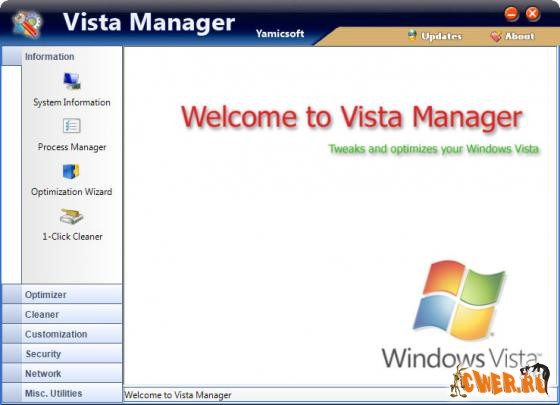Click the Vista Manager logo icon

click(x=27, y=23)
